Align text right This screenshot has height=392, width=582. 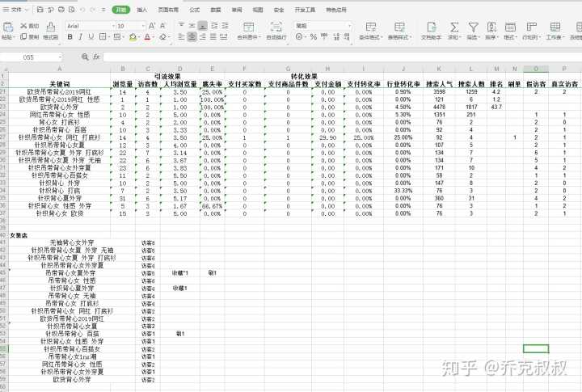coord(203,36)
